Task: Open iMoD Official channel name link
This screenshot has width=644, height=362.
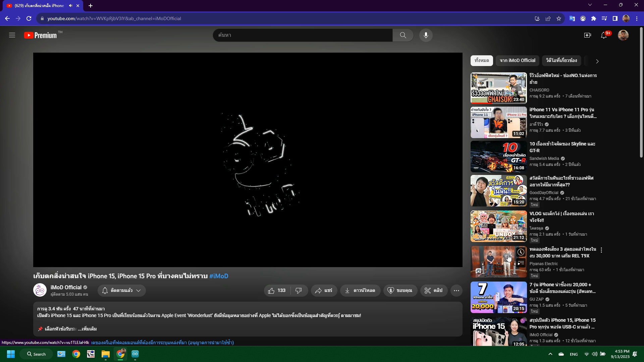Action: pos(66,288)
